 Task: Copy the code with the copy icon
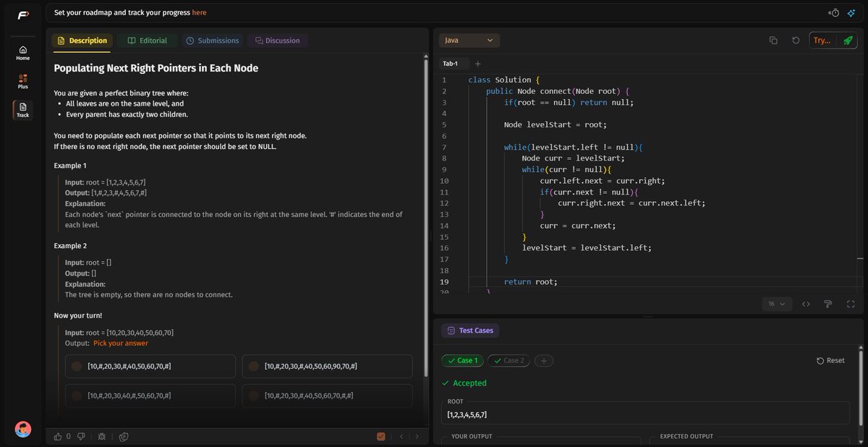click(x=773, y=41)
